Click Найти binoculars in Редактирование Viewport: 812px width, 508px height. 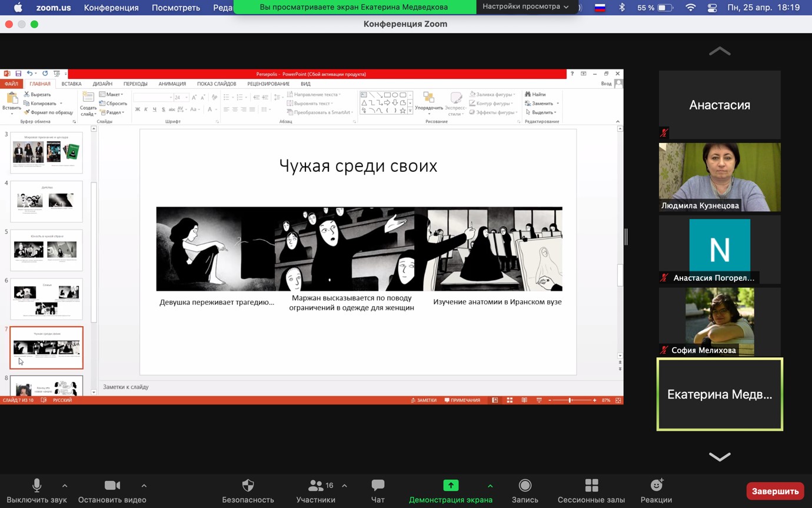click(x=528, y=94)
